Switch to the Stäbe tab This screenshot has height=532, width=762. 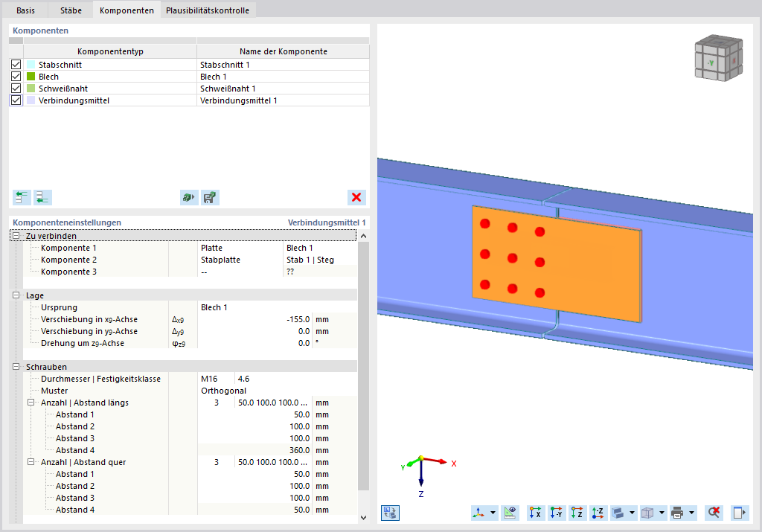(71, 10)
